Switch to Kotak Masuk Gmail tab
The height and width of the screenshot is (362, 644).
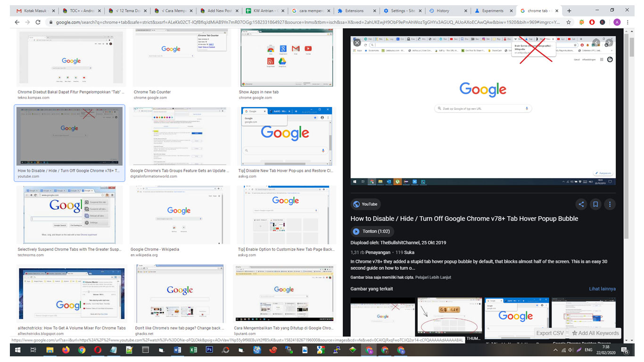[x=35, y=10]
